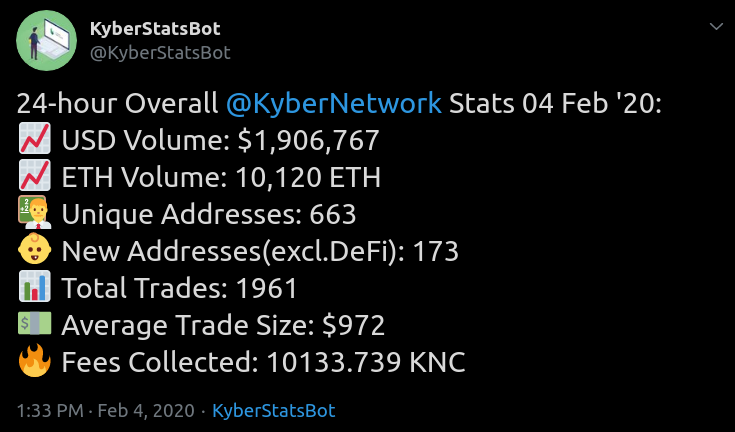Follow the blue @KyberNetwork mention

pos(334,104)
